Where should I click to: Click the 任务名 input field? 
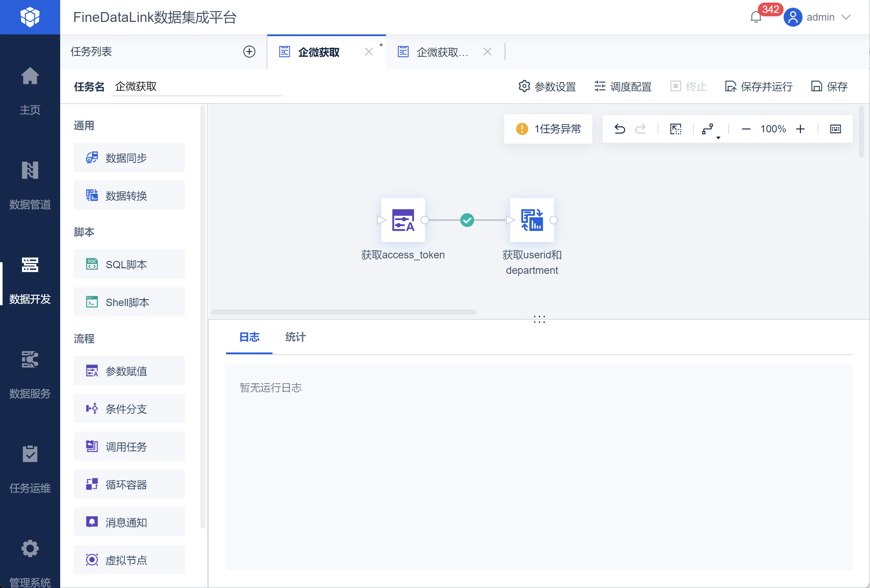point(197,87)
